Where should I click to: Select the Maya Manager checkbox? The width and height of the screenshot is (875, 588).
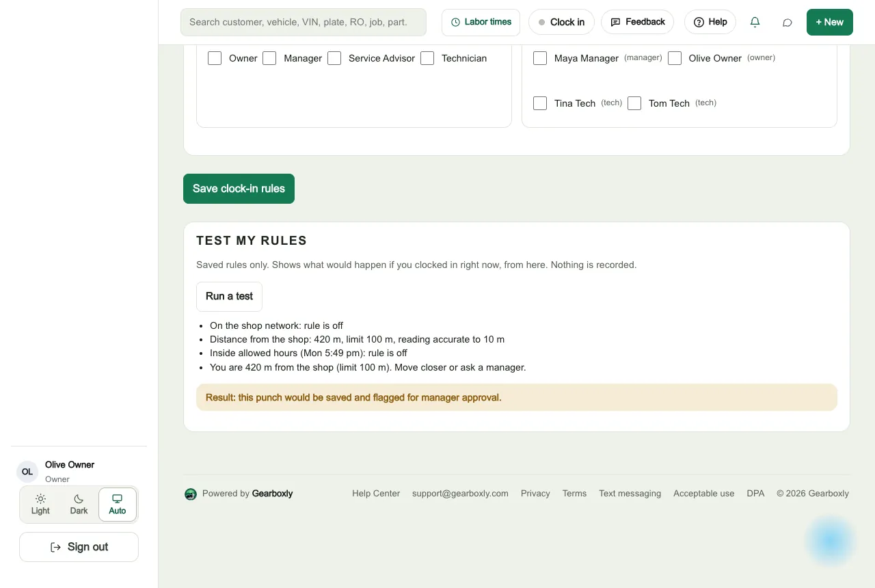(x=540, y=58)
